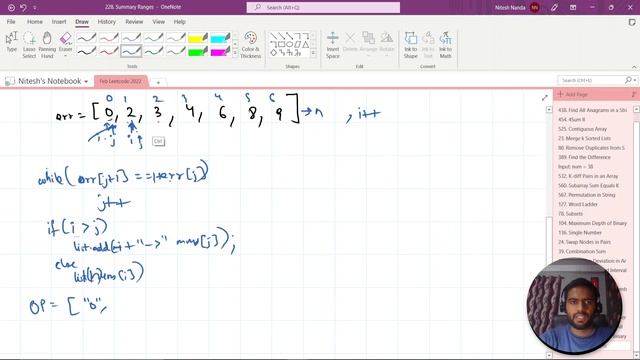Image resolution: width=640 pixels, height=360 pixels.
Task: Pick the green highlighter pen
Action: point(198,51)
